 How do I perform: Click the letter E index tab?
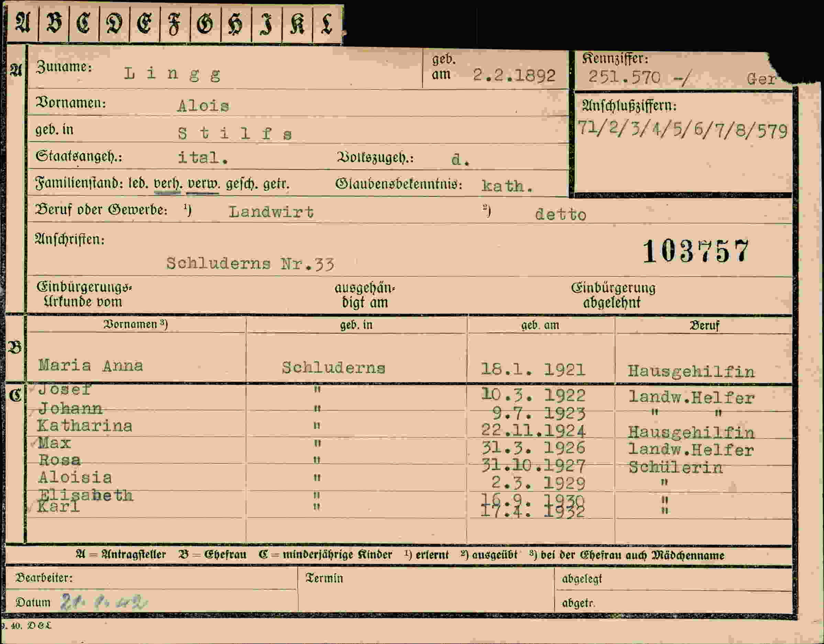(145, 24)
